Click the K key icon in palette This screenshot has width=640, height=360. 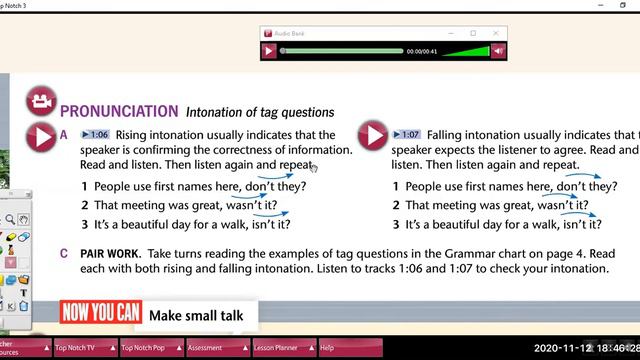[11, 306]
